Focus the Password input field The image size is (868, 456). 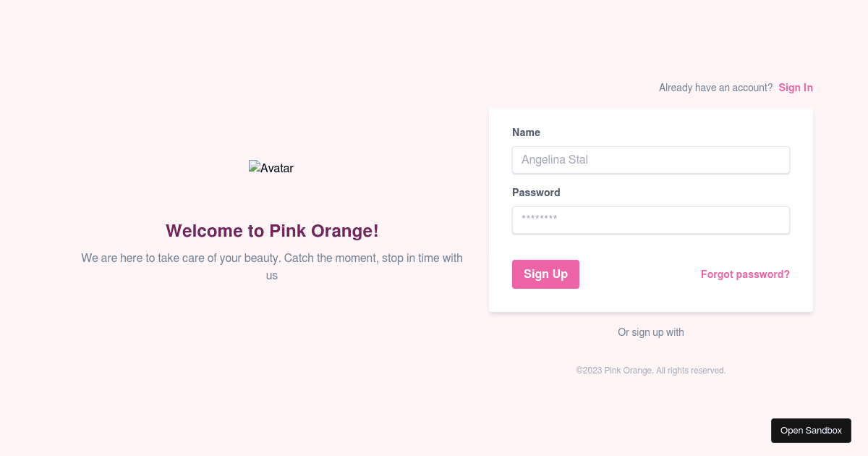click(650, 219)
